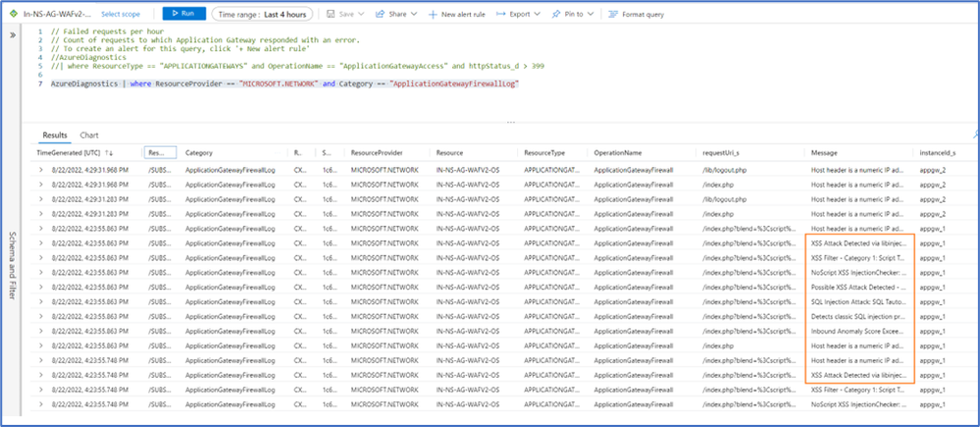The image size is (980, 427).
Task: Expand the Inbound Anomaly Score Exceeded row
Action: tap(41, 332)
